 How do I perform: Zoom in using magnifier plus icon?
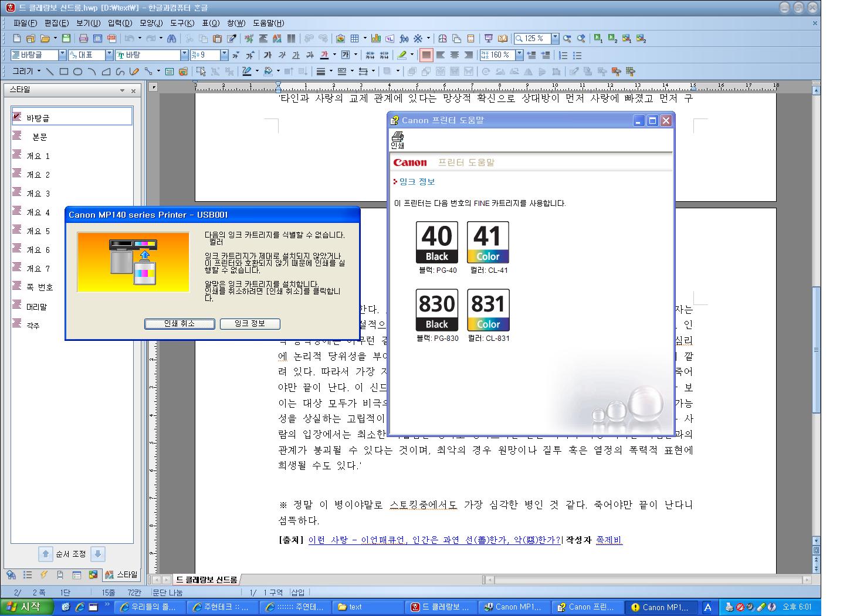581,39
